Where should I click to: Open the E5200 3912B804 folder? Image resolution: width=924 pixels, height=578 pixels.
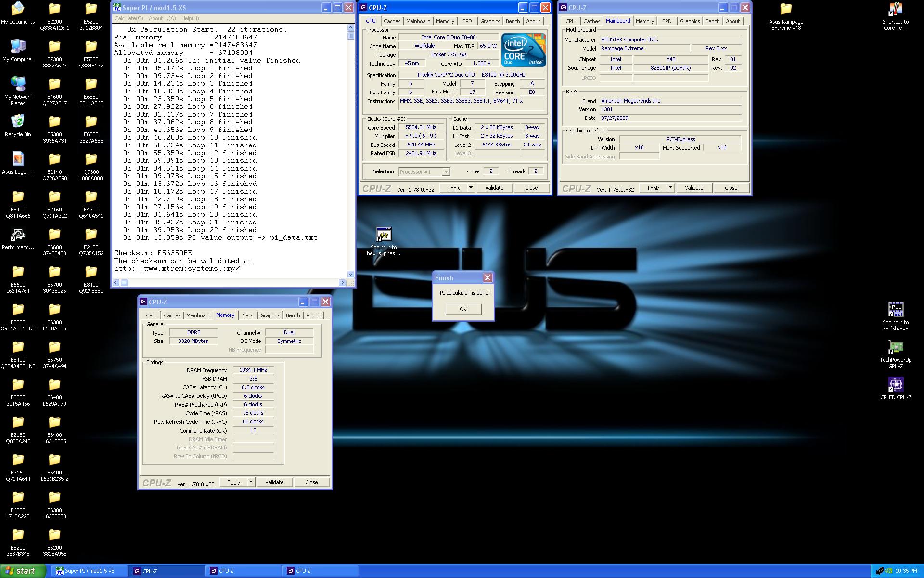[91, 17]
